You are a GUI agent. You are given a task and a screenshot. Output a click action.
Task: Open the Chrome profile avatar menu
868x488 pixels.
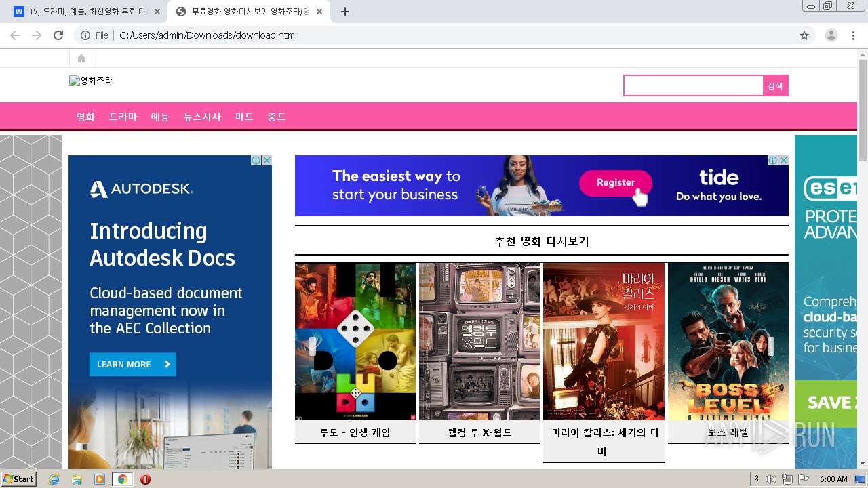click(831, 35)
